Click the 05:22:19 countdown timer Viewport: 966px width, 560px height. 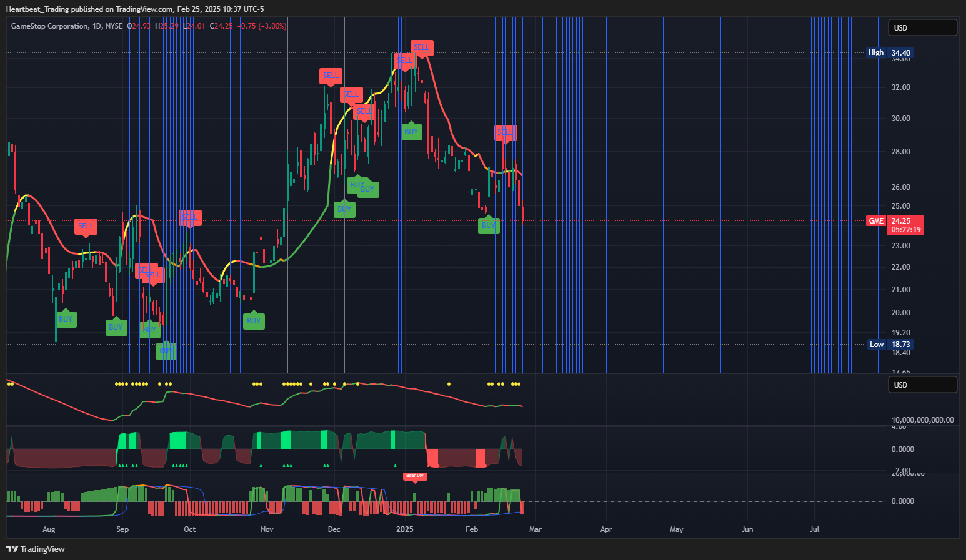(906, 230)
